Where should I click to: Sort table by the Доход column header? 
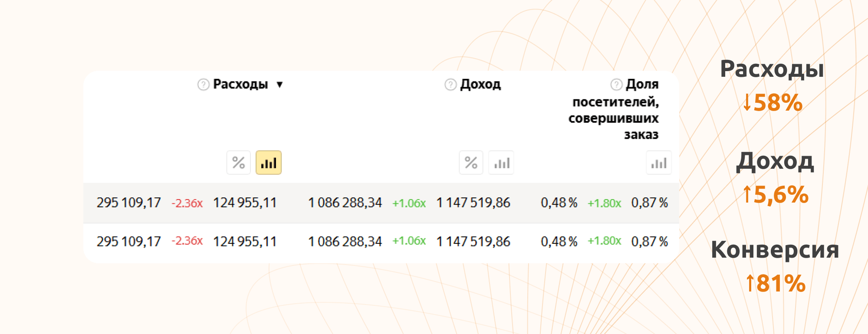point(480,84)
